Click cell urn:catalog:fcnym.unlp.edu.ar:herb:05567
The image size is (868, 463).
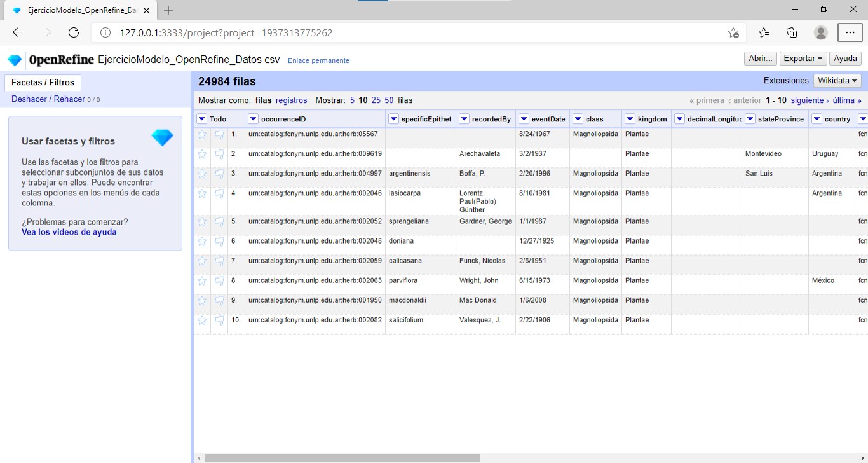(315, 138)
